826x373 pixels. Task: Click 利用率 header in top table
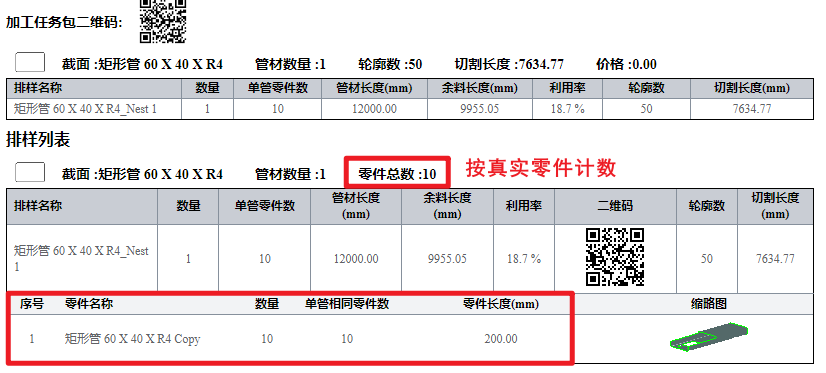tap(566, 88)
